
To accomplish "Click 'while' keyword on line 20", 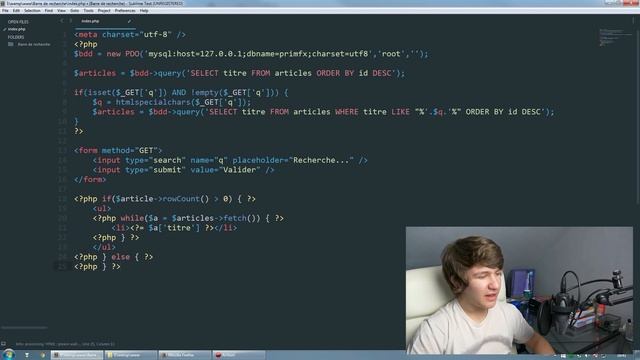I will coord(132,218).
